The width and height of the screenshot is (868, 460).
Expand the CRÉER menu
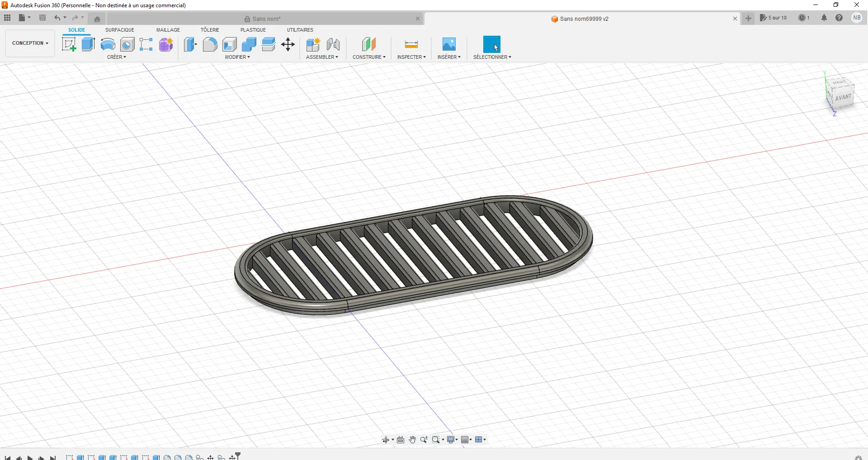(117, 57)
